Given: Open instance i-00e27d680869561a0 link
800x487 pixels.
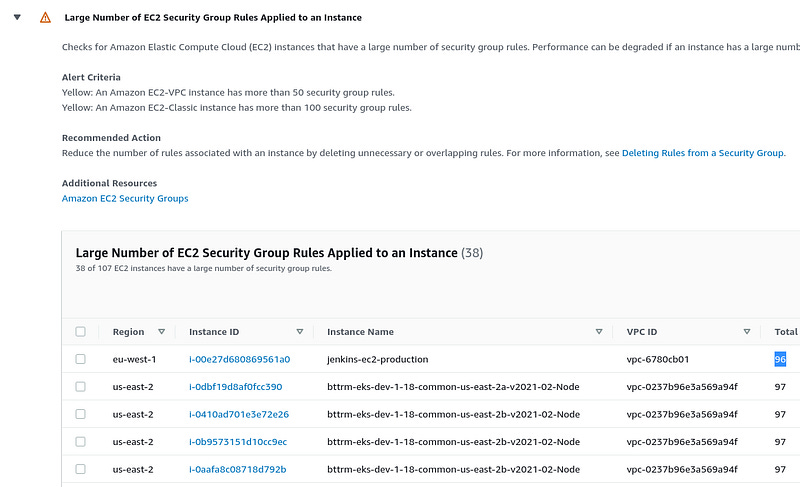Looking at the screenshot, I should click(x=239, y=359).
